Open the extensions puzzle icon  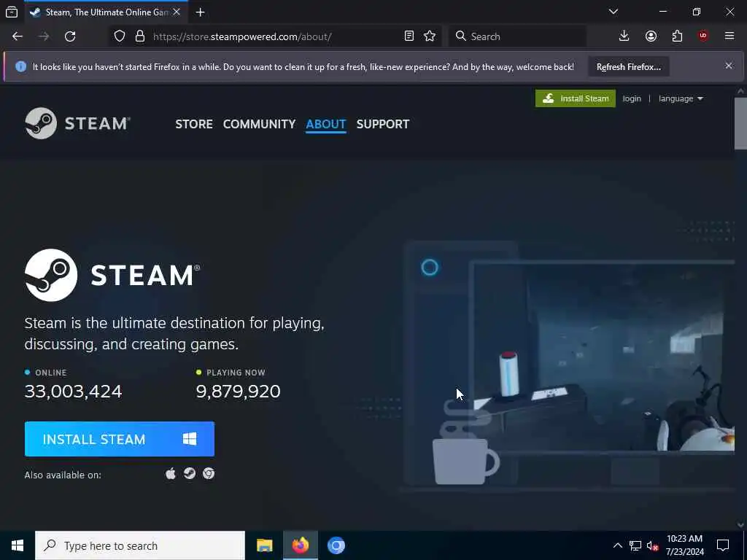[x=677, y=36]
